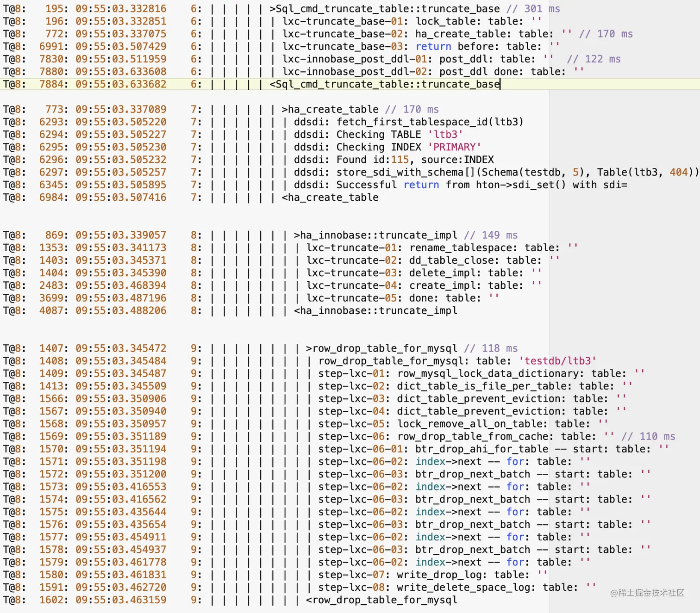Click the 'testdb/ltb3' table name string
This screenshot has width=700, height=613.
(x=557, y=361)
